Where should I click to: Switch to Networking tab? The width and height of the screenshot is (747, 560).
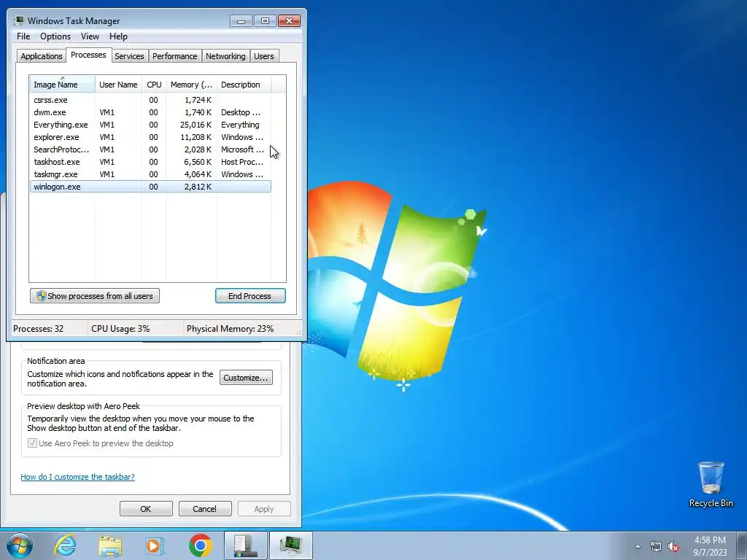pyautogui.click(x=225, y=56)
